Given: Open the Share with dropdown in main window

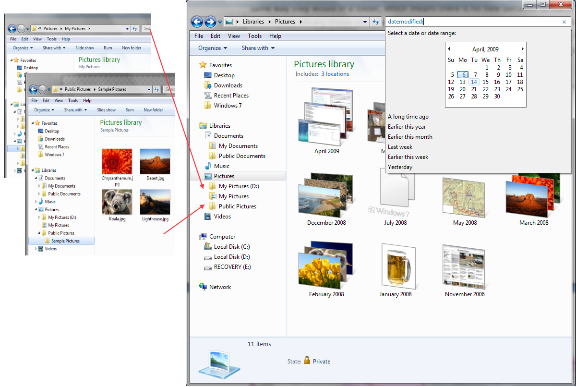Looking at the screenshot, I should coord(258,48).
